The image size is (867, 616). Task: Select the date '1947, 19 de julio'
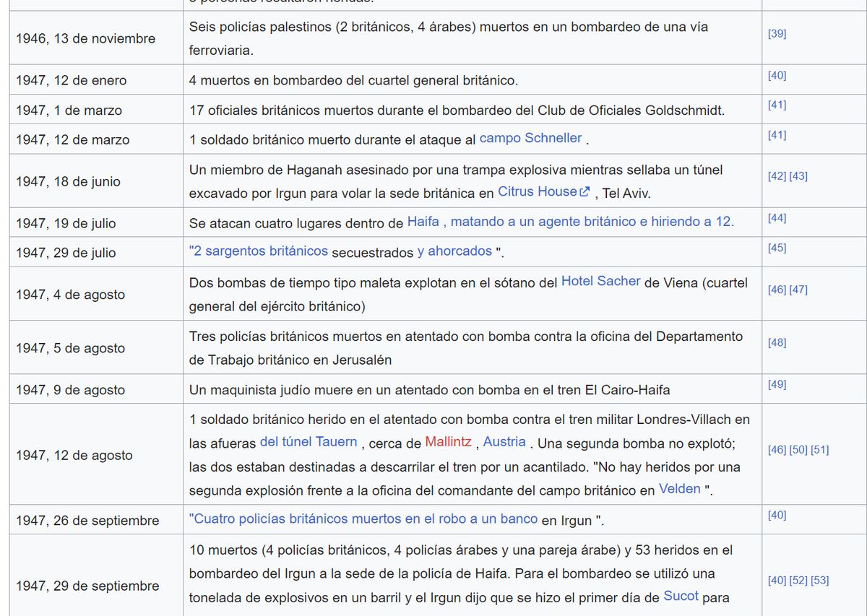pos(66,223)
